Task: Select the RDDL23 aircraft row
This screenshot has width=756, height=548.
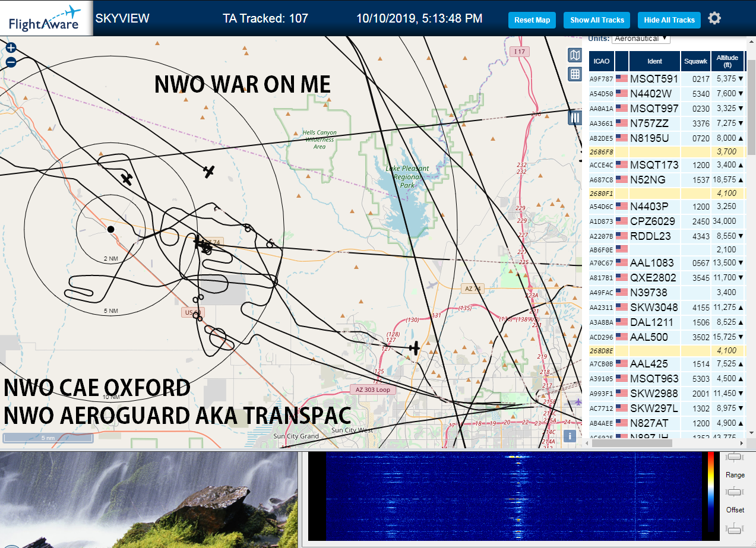Action: coord(666,236)
